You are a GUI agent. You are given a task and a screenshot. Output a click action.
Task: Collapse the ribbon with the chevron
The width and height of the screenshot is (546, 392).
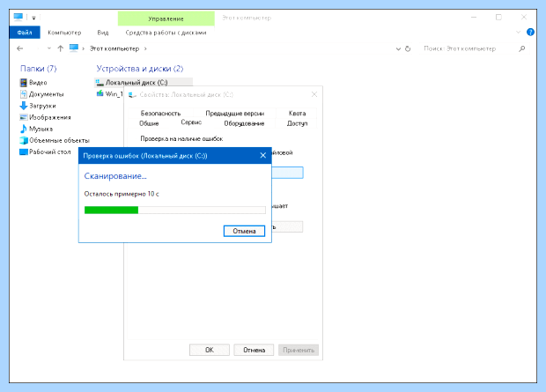[518, 32]
